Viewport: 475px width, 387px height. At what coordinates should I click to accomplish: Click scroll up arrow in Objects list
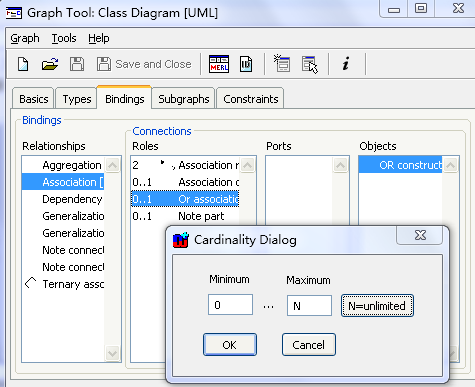point(451,165)
